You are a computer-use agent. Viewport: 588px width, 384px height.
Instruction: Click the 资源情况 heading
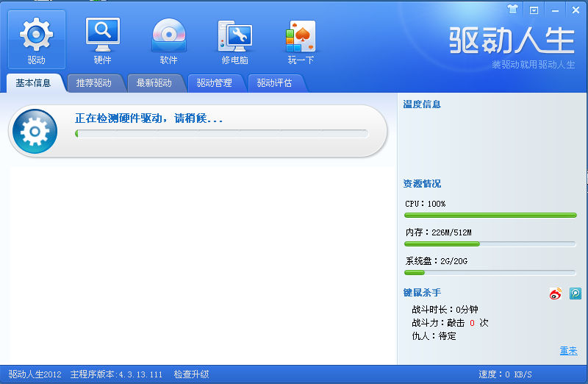[422, 184]
